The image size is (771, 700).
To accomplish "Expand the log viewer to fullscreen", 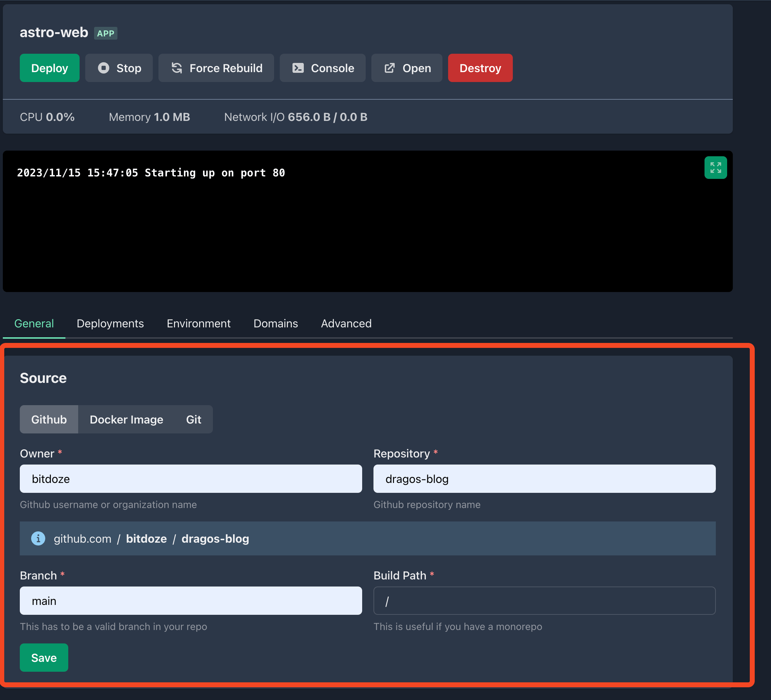I will tap(715, 167).
